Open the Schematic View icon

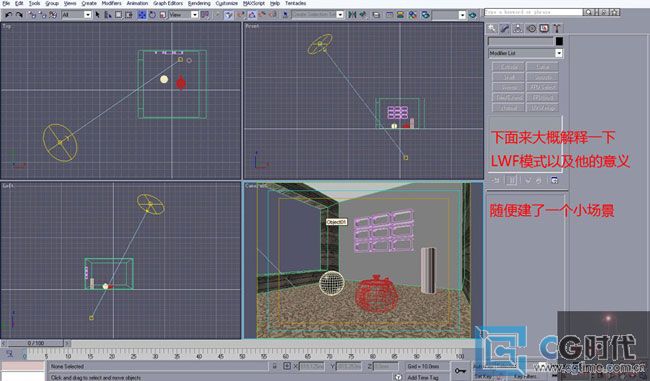pos(400,15)
